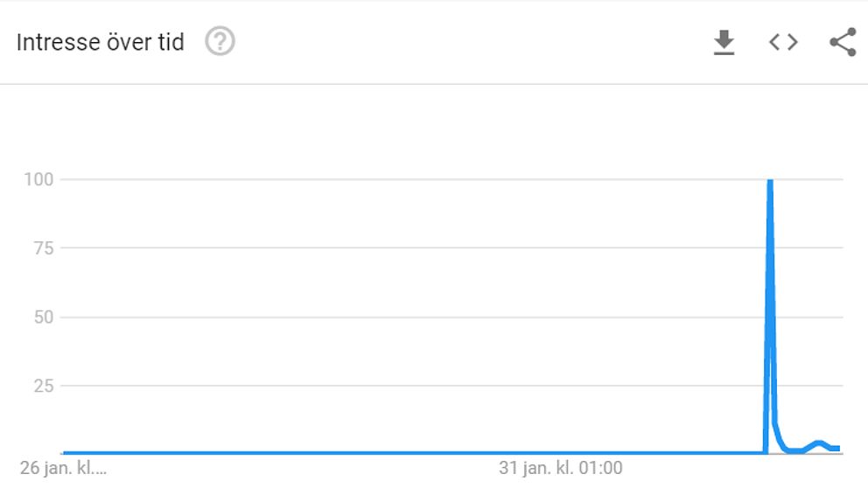This screenshot has width=868, height=488.
Task: Click the '31 jan. kl. 01:00' label
Action: [560, 468]
